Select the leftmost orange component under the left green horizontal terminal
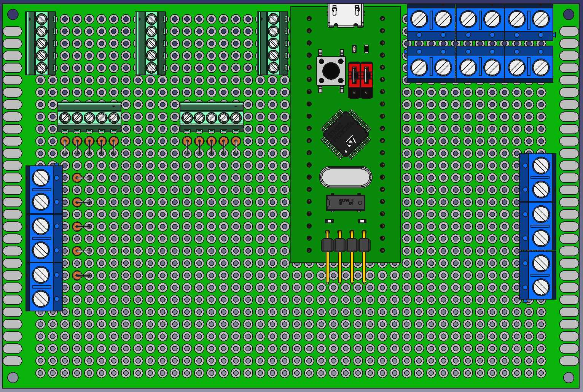Viewport: 583px width, 392px height. click(x=65, y=146)
